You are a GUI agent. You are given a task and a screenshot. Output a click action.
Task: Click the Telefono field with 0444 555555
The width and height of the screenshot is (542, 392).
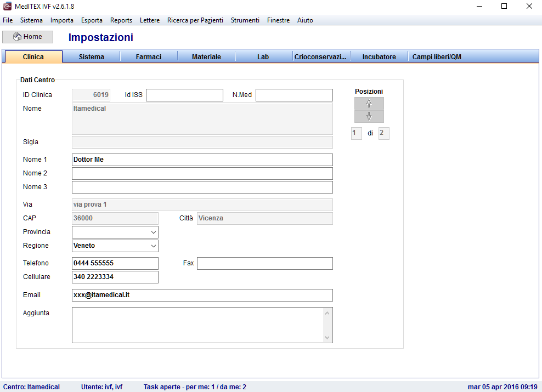point(115,263)
